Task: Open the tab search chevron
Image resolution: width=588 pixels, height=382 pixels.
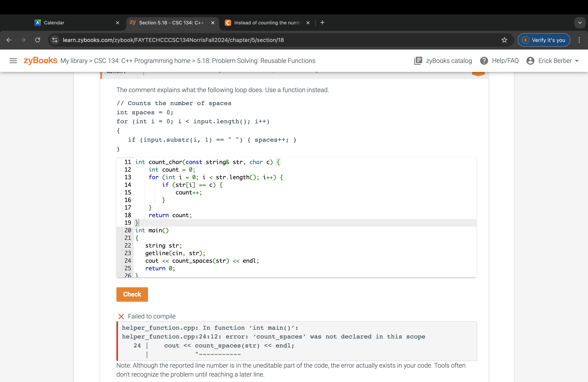Action: pyautogui.click(x=580, y=23)
